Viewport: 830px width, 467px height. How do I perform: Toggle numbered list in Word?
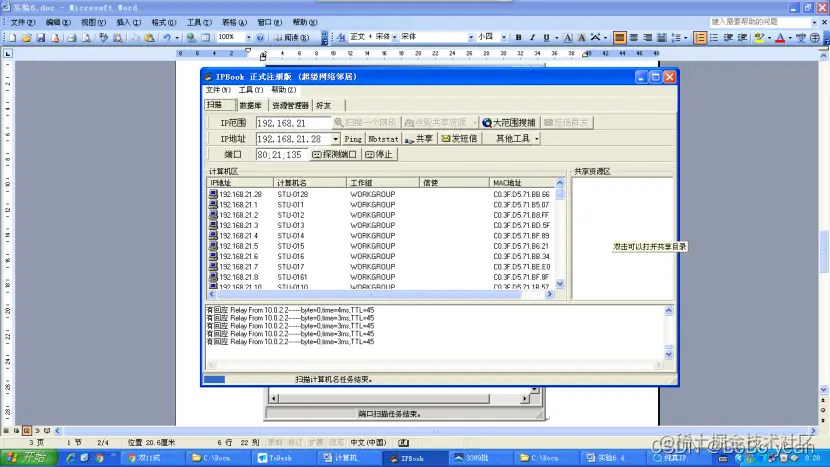pyautogui.click(x=700, y=37)
